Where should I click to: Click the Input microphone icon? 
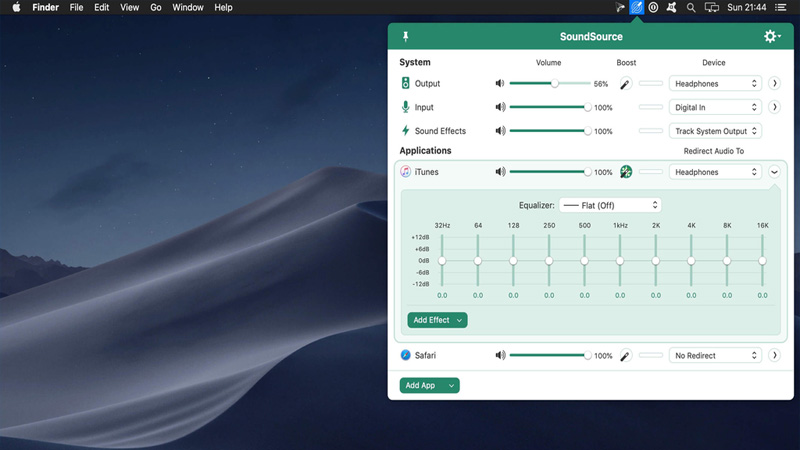[405, 107]
